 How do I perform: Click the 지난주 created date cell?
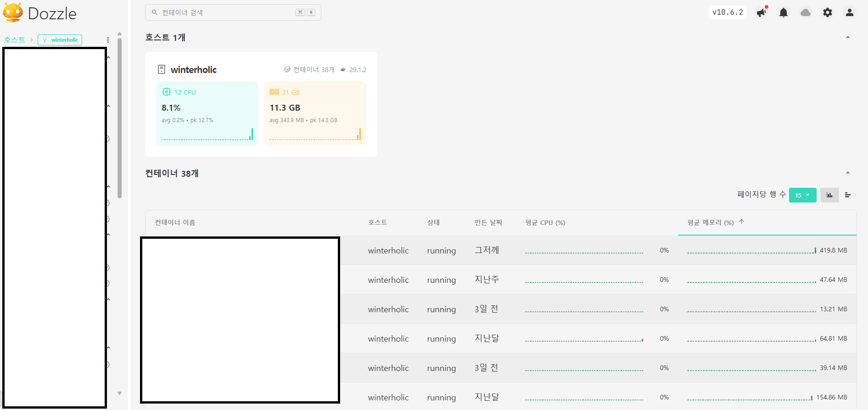[x=487, y=280]
